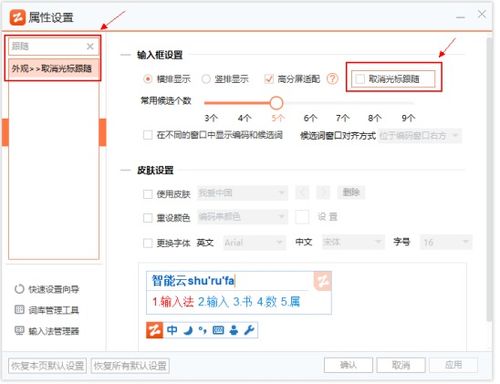Screen dimensions: 500x384
Task: Close the 属性设置 window
Action: pos(482,14)
